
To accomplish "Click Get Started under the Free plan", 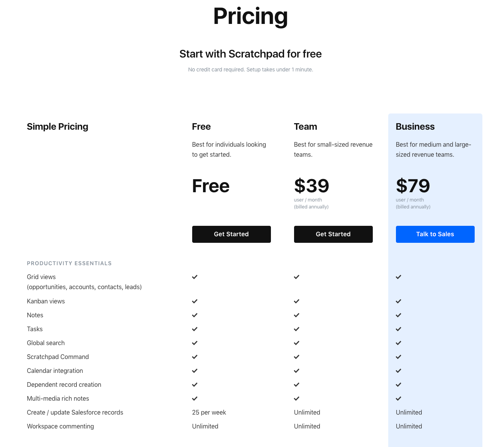I will 231,234.
